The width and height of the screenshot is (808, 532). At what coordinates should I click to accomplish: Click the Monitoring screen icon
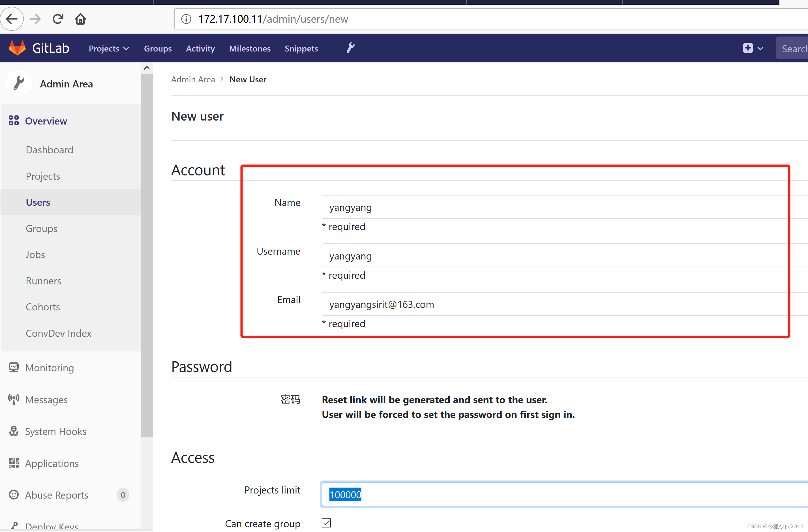[x=14, y=367]
